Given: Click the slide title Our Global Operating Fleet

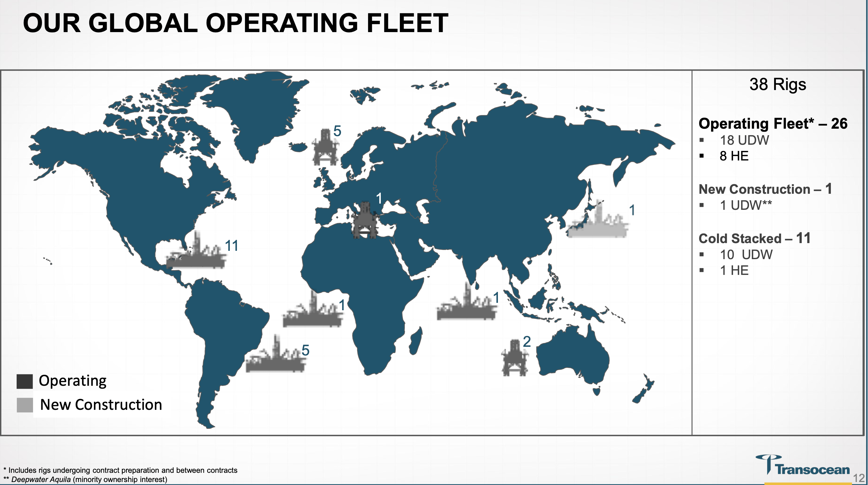Looking at the screenshot, I should pyautogui.click(x=235, y=23).
